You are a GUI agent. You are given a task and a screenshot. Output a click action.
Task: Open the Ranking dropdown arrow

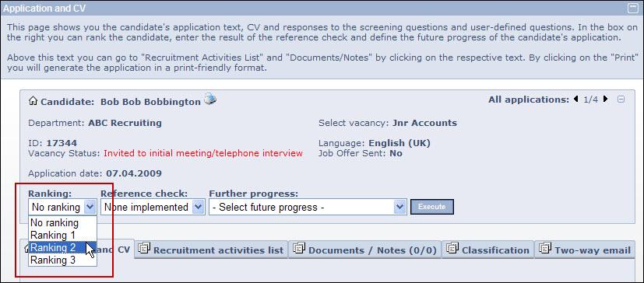tap(90, 207)
